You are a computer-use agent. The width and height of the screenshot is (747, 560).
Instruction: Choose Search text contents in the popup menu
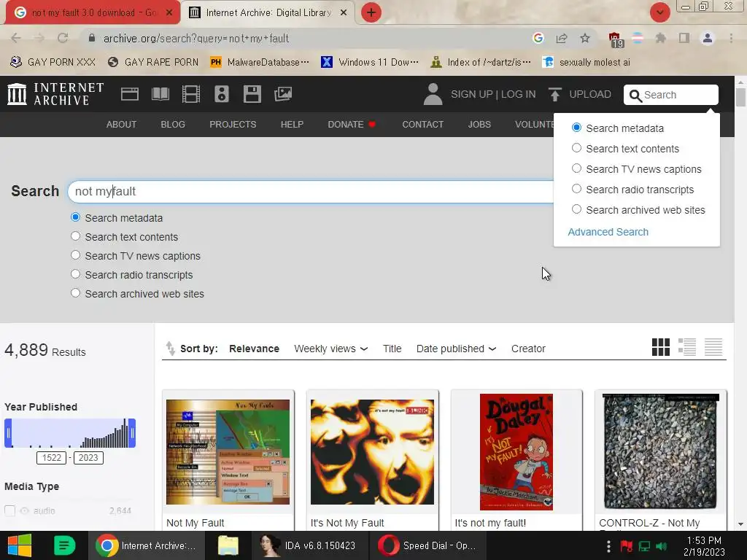pyautogui.click(x=576, y=148)
